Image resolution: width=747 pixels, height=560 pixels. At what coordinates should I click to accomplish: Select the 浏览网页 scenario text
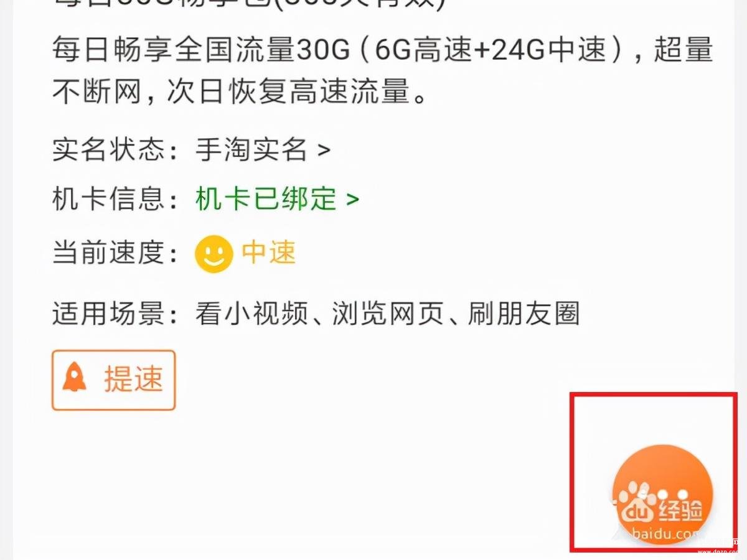click(388, 314)
